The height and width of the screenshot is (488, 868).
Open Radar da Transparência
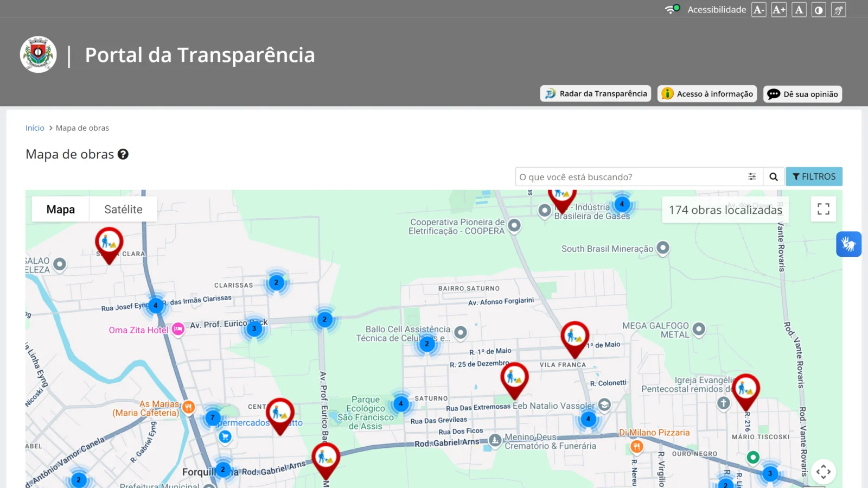(596, 94)
